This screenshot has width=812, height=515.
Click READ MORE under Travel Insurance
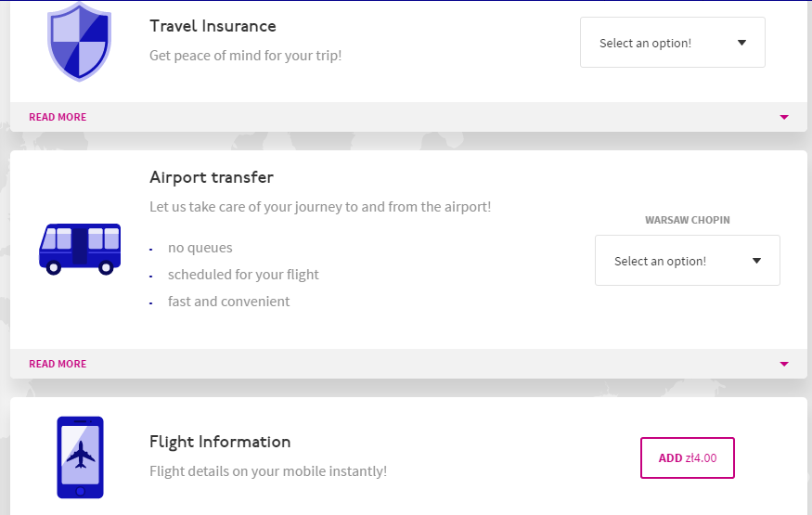(58, 117)
